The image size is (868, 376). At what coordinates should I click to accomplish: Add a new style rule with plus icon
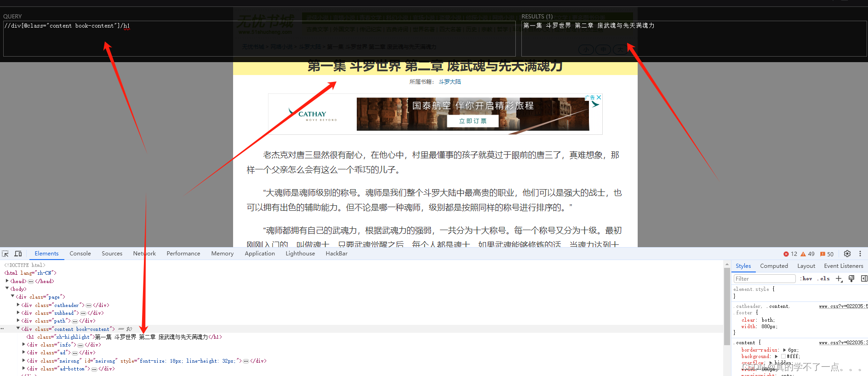[839, 278]
